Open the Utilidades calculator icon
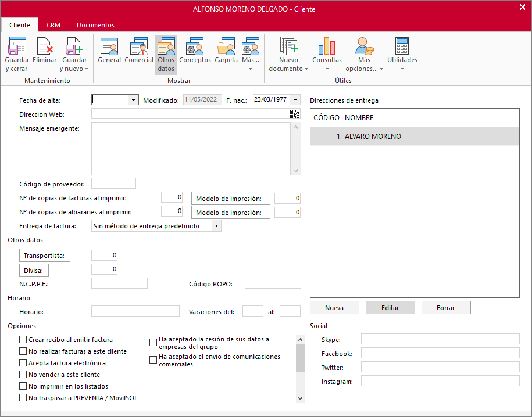Viewport: 532px width, 417px height. point(402,46)
